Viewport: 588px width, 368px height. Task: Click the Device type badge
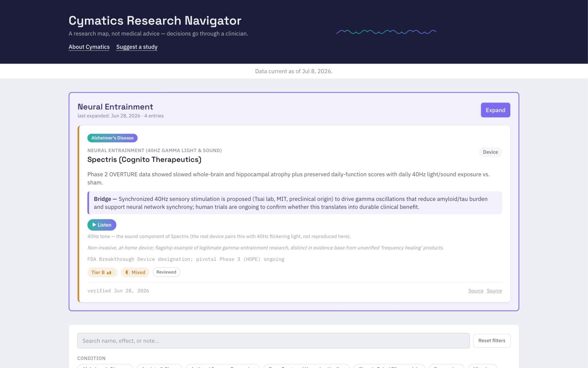pos(490,152)
